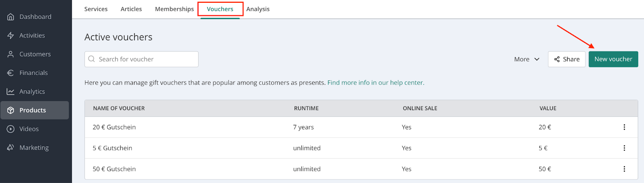Follow the help center info link

click(x=376, y=83)
